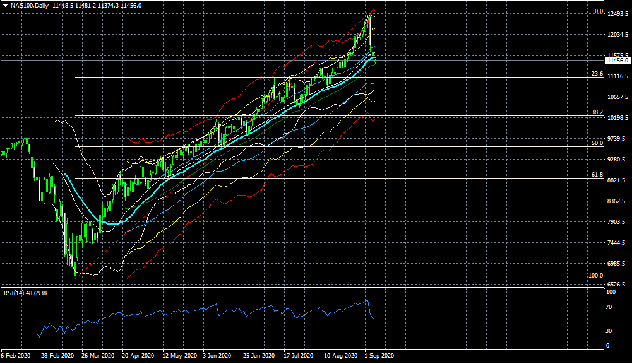
Task: Click price scale value 9739.5
Action: (x=618, y=139)
